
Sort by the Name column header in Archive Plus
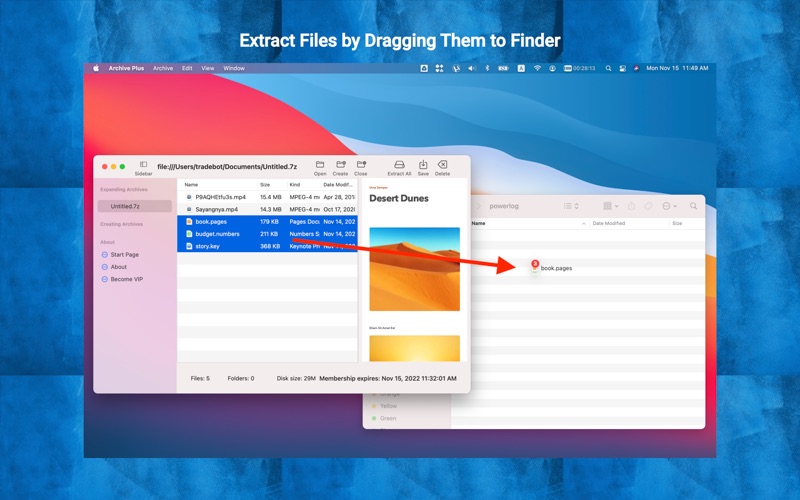191,185
